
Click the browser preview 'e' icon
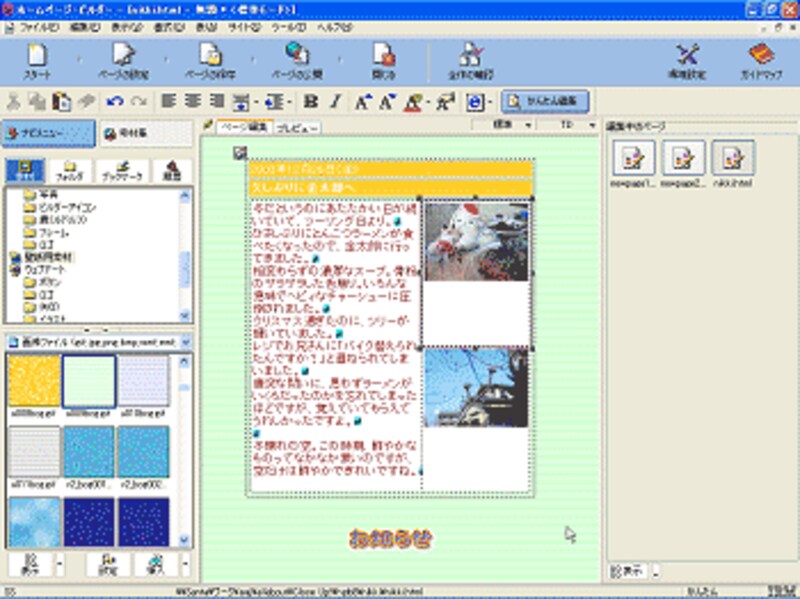tap(474, 102)
